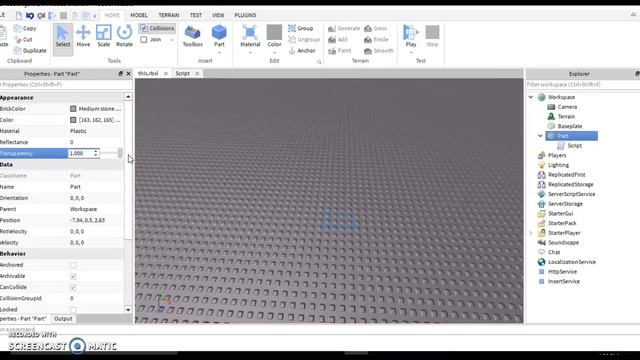Click the terrain Erode tool
Screen dimensions: 640x360
coord(376,40)
